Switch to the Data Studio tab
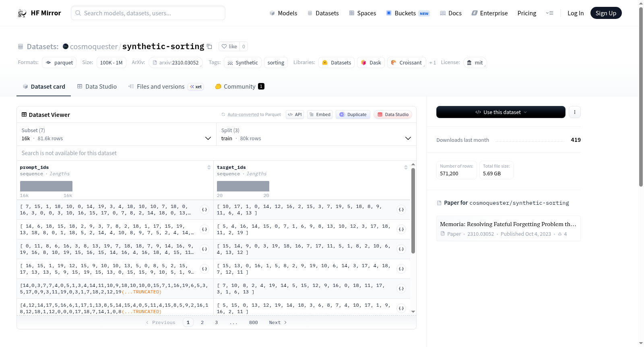This screenshot has height=347, width=644. coord(97,87)
